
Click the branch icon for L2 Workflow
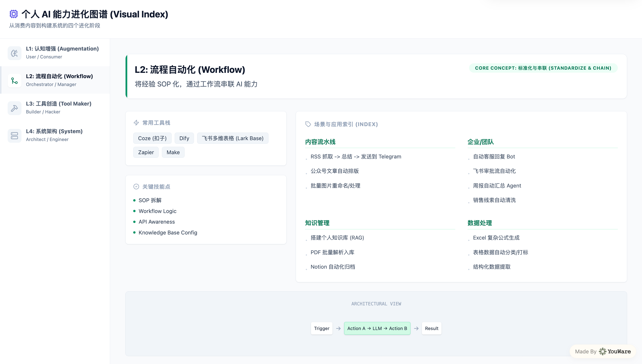(14, 80)
